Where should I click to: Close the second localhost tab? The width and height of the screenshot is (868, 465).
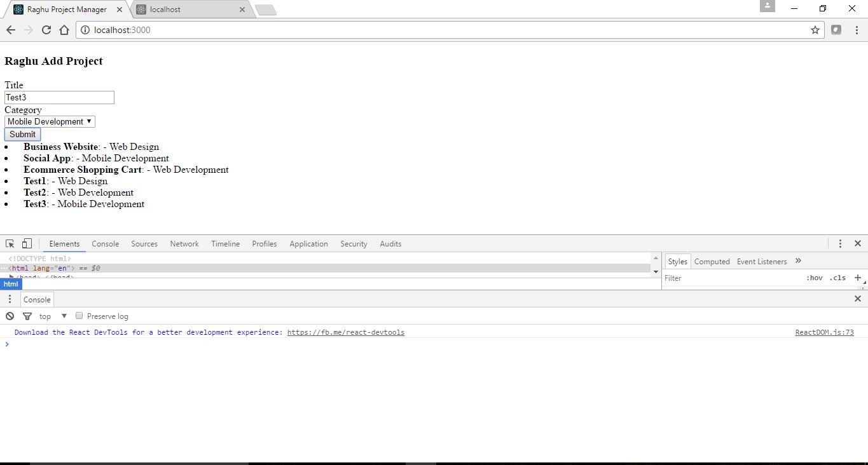coord(242,10)
